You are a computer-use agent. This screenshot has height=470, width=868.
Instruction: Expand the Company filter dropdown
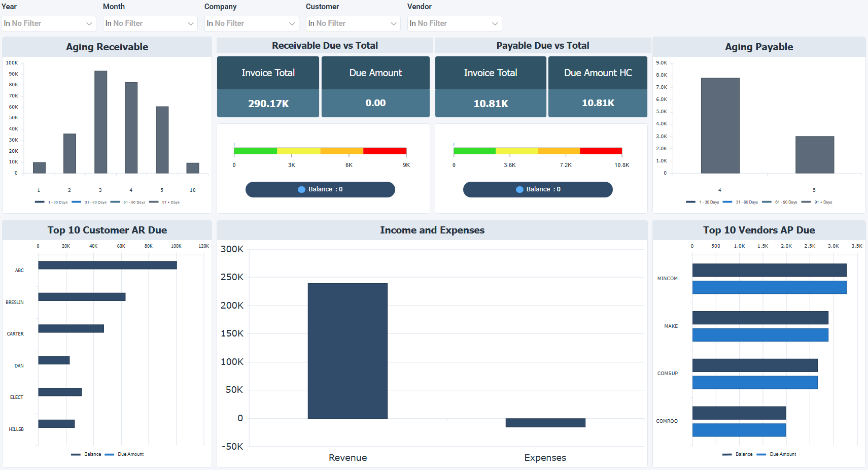tap(252, 23)
